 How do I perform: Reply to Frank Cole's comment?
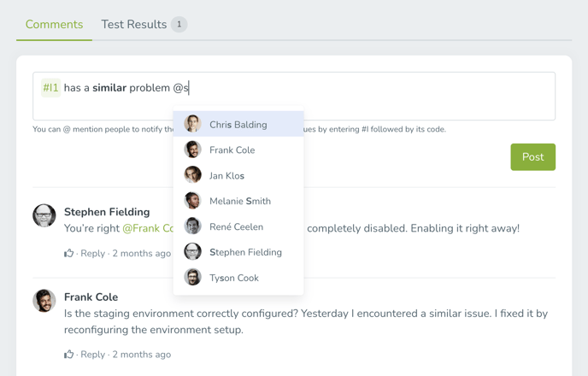coord(92,355)
